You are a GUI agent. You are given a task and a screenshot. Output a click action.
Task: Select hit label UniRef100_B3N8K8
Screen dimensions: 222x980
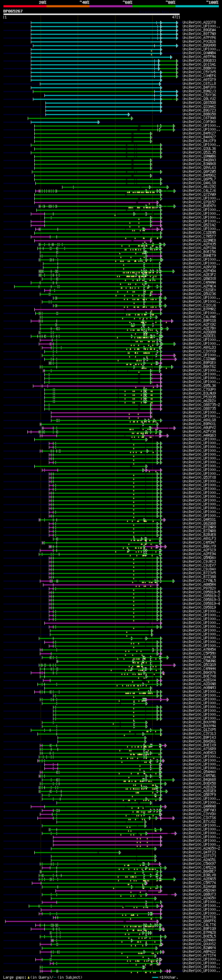(199, 164)
